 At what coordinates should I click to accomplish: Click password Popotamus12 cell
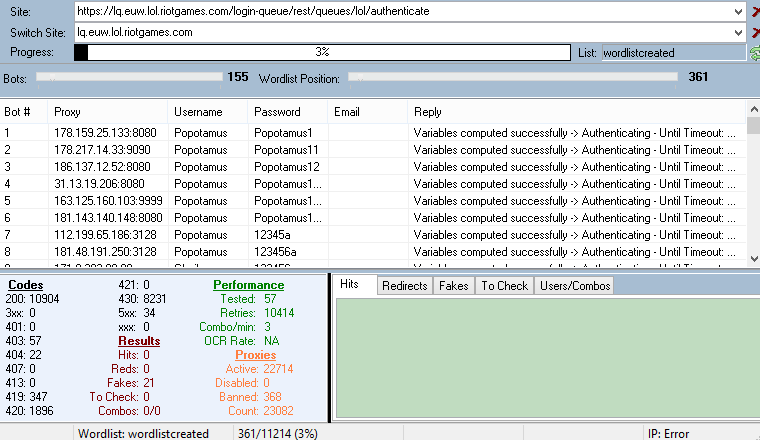pyautogui.click(x=286, y=167)
